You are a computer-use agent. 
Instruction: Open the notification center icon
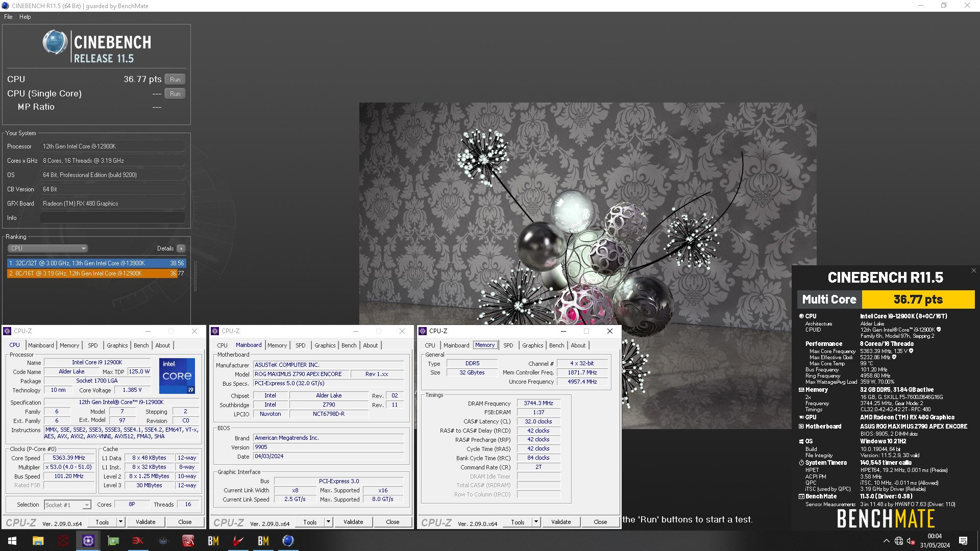(x=963, y=541)
